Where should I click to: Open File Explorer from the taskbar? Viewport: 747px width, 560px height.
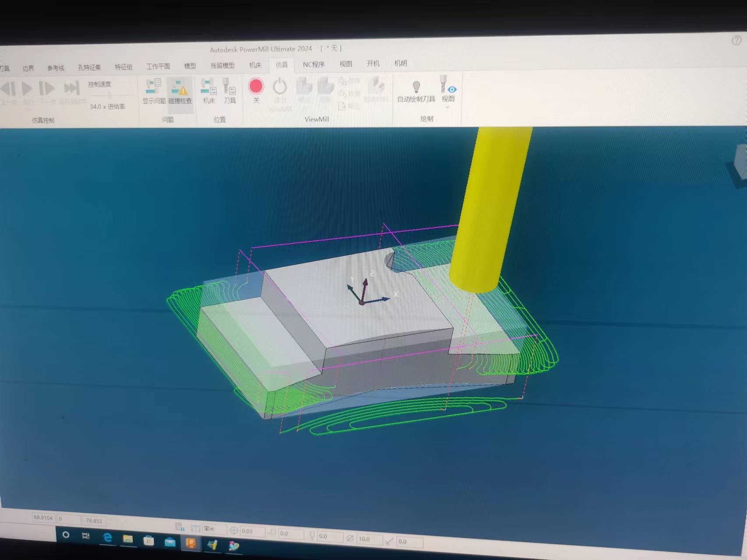click(128, 539)
